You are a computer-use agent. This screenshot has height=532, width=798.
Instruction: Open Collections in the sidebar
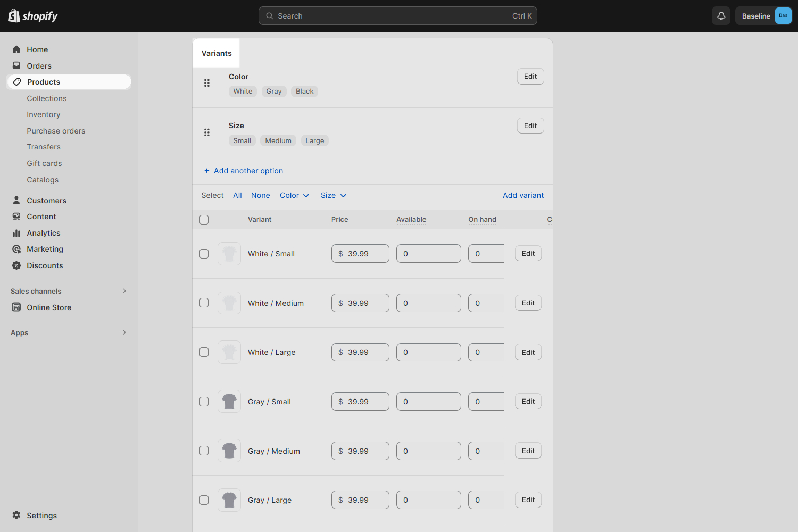pyautogui.click(x=47, y=98)
